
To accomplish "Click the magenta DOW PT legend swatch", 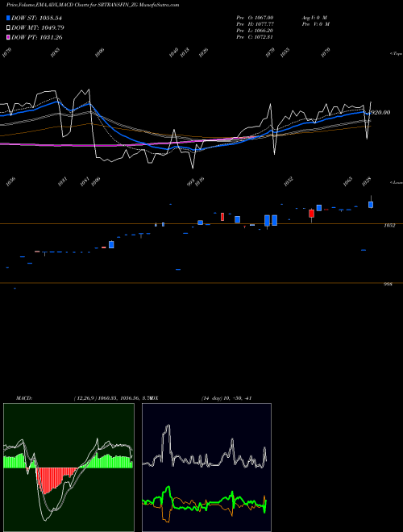I will 8,37.
